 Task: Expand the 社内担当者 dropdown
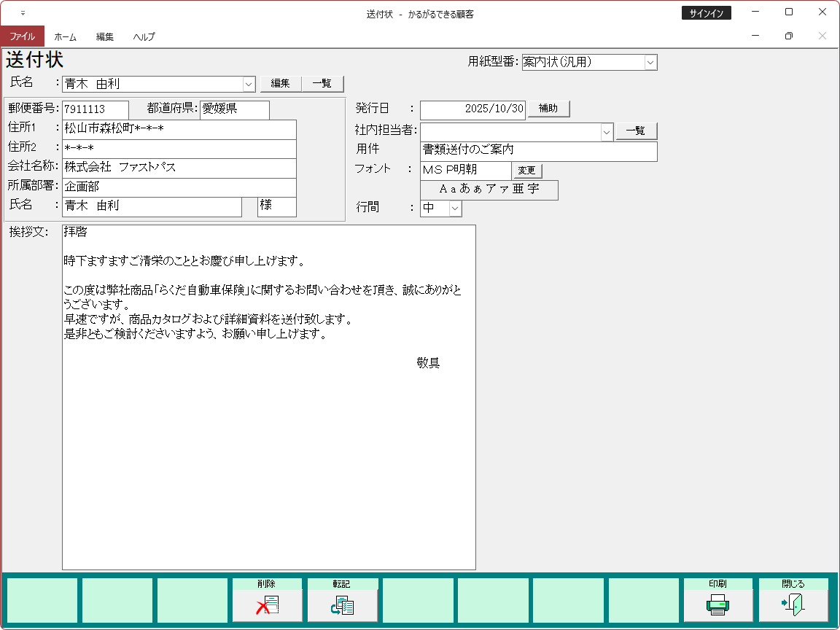point(606,132)
